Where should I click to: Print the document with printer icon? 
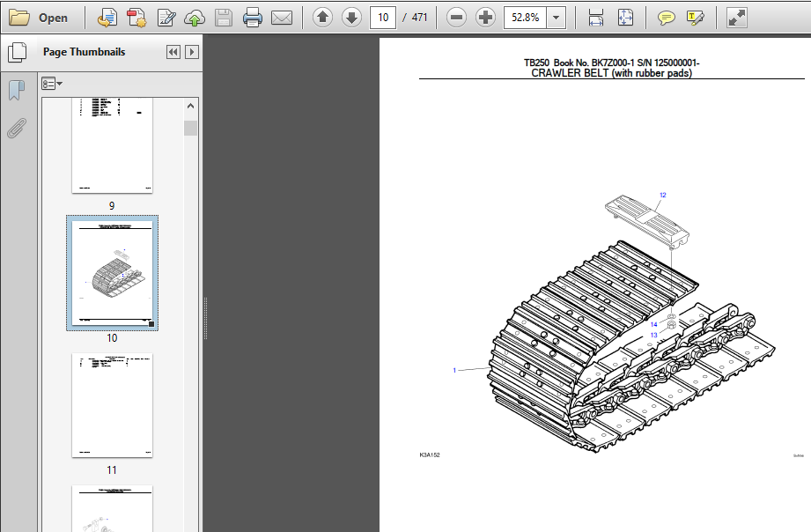[253, 18]
